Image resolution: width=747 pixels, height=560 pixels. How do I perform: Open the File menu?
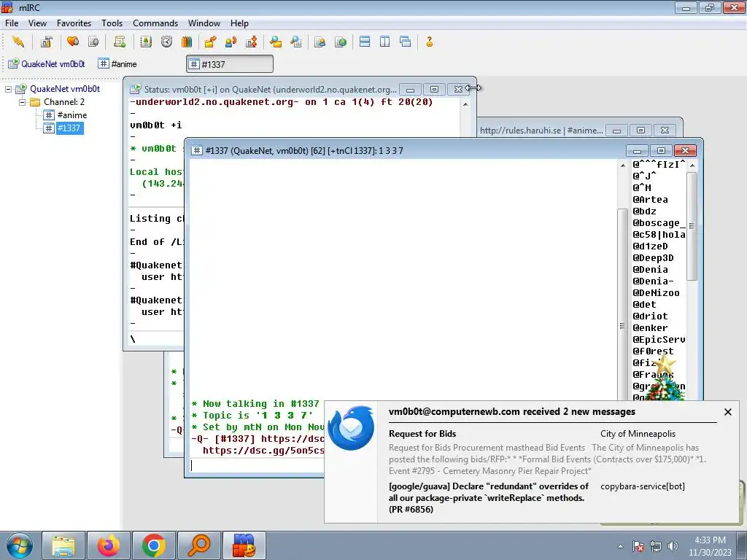[x=12, y=23]
